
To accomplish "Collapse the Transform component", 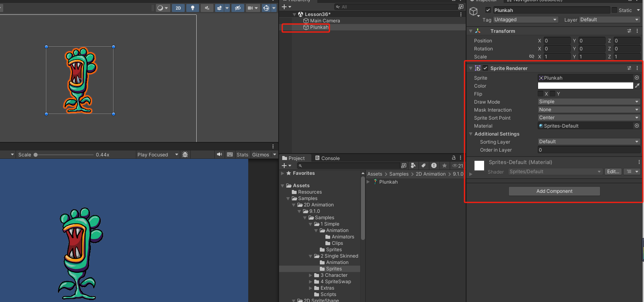I will [471, 31].
